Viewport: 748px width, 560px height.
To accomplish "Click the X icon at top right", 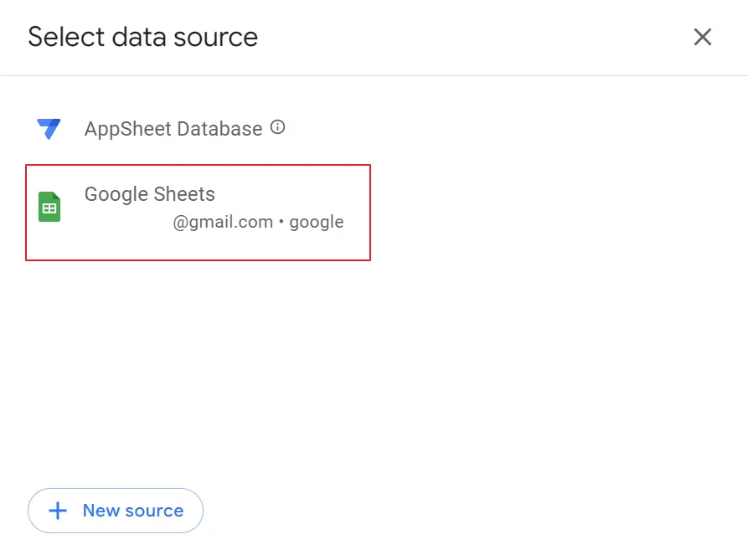I will click(x=702, y=37).
